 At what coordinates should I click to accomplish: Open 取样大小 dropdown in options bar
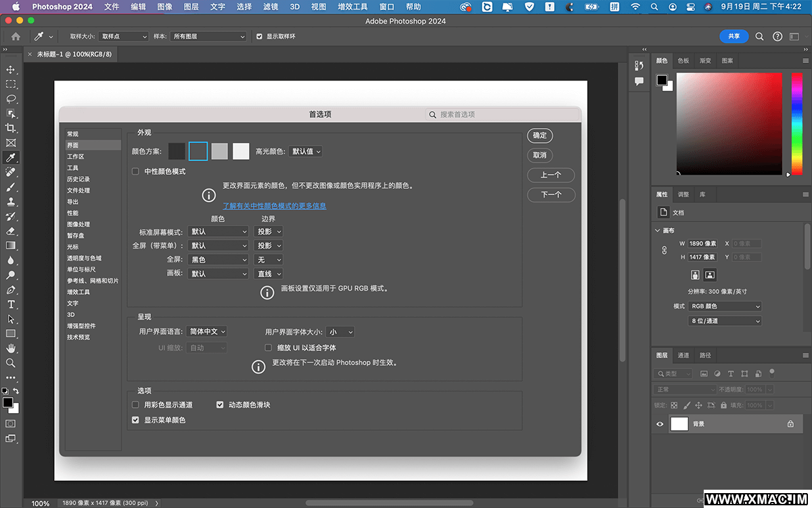pos(124,37)
